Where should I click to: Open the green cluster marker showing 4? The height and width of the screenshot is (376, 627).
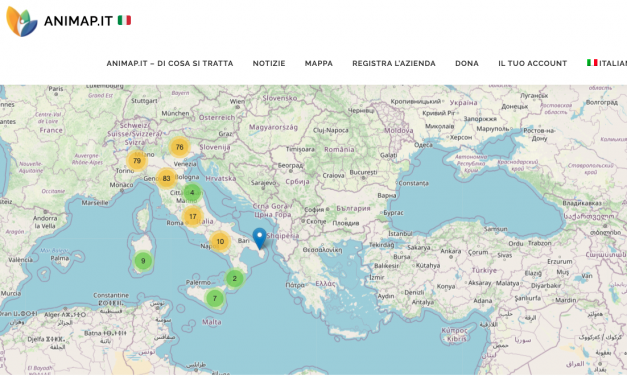(x=192, y=192)
